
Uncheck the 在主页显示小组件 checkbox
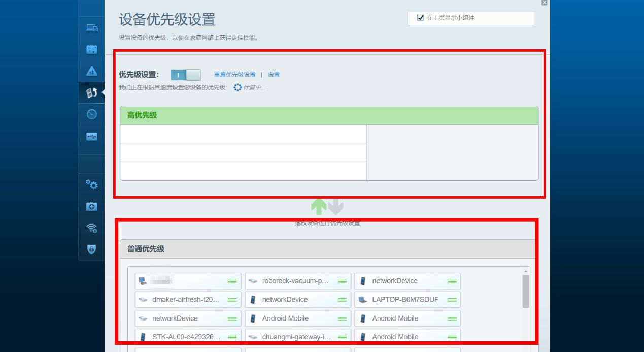coord(420,18)
